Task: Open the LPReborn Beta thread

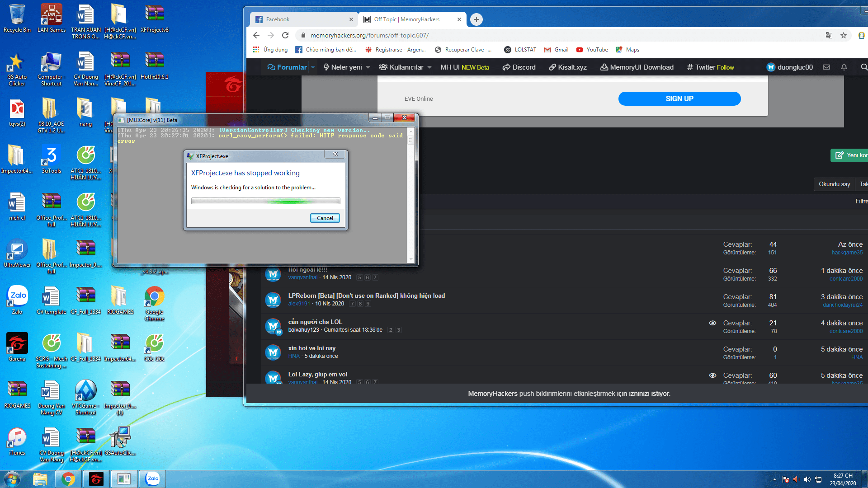Action: click(x=366, y=296)
